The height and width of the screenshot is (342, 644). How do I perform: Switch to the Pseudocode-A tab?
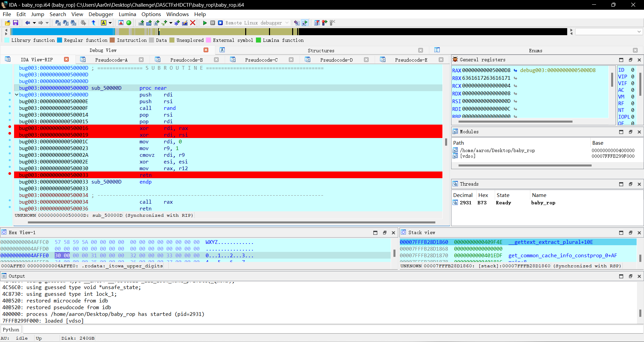pos(111,60)
